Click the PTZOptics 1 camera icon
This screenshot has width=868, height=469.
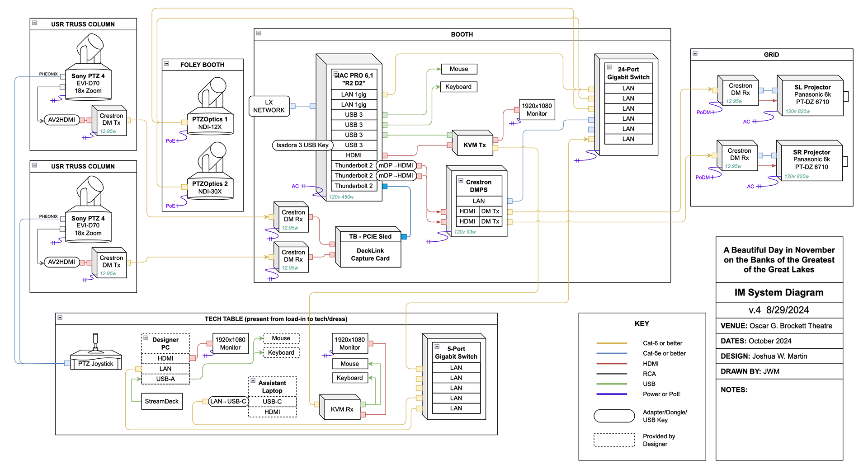tap(212, 93)
